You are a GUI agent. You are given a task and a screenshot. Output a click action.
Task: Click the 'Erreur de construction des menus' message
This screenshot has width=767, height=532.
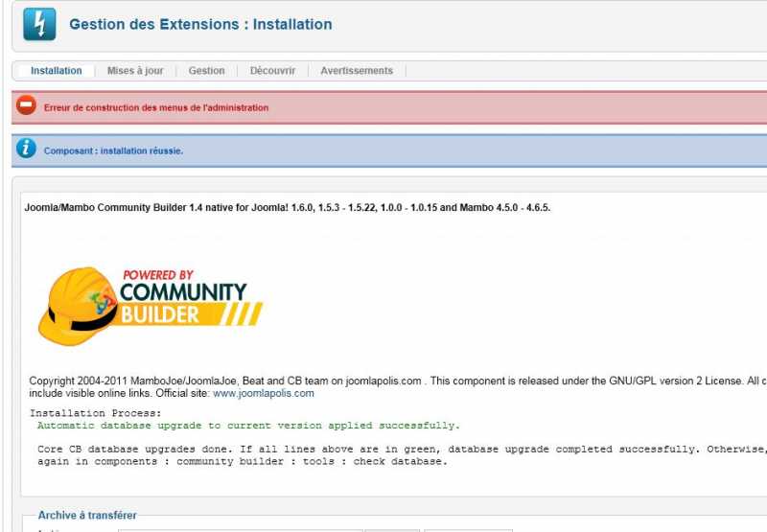click(156, 107)
